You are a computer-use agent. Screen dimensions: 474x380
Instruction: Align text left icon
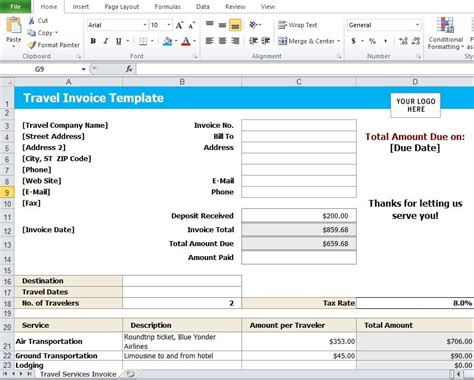(210, 41)
